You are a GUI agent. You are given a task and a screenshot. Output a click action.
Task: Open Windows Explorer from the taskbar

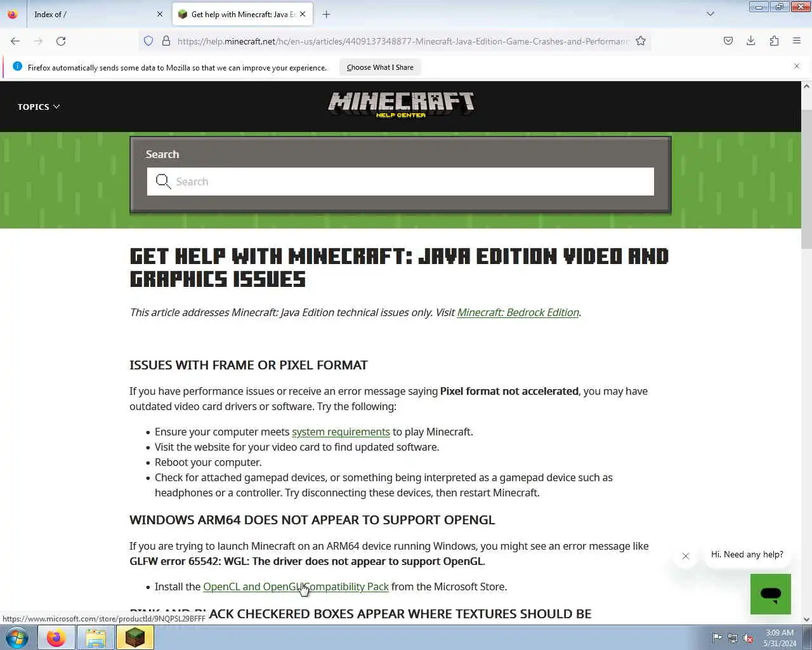tap(96, 637)
